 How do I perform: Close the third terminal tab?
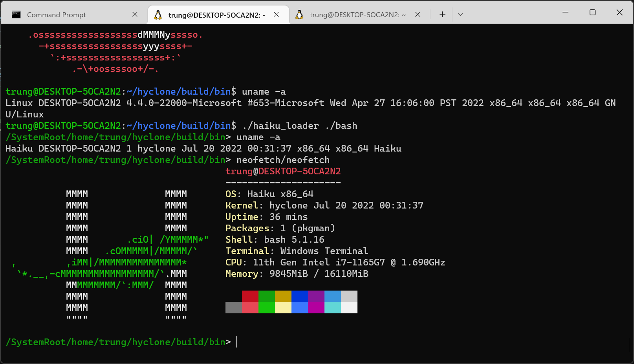tap(418, 15)
